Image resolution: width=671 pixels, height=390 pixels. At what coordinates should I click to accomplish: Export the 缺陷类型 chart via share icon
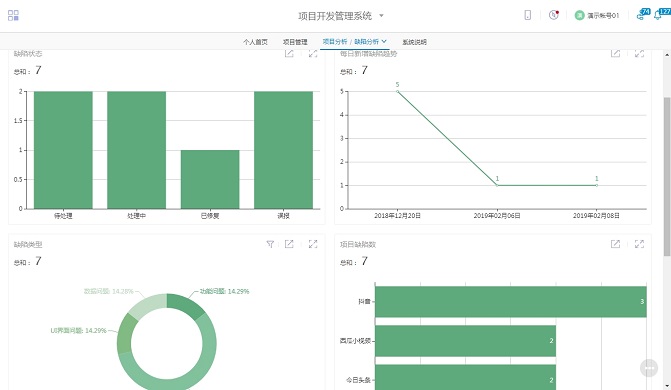point(289,244)
